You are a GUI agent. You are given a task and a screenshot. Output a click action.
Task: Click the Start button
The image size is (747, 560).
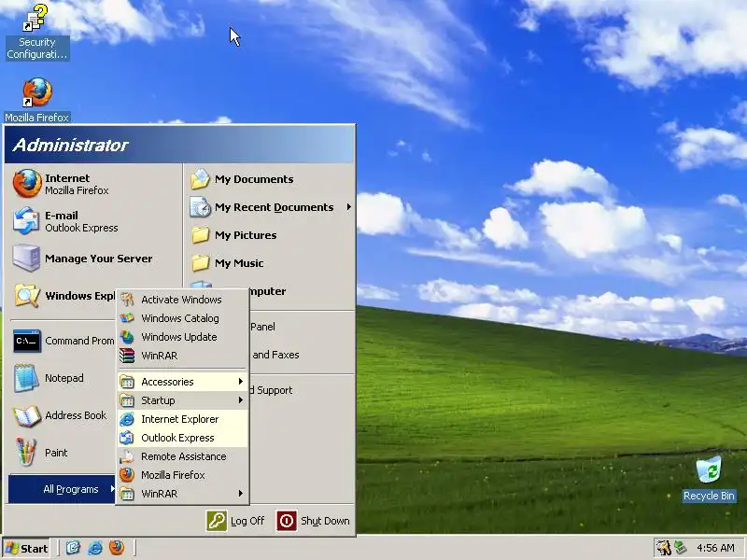(x=26, y=548)
